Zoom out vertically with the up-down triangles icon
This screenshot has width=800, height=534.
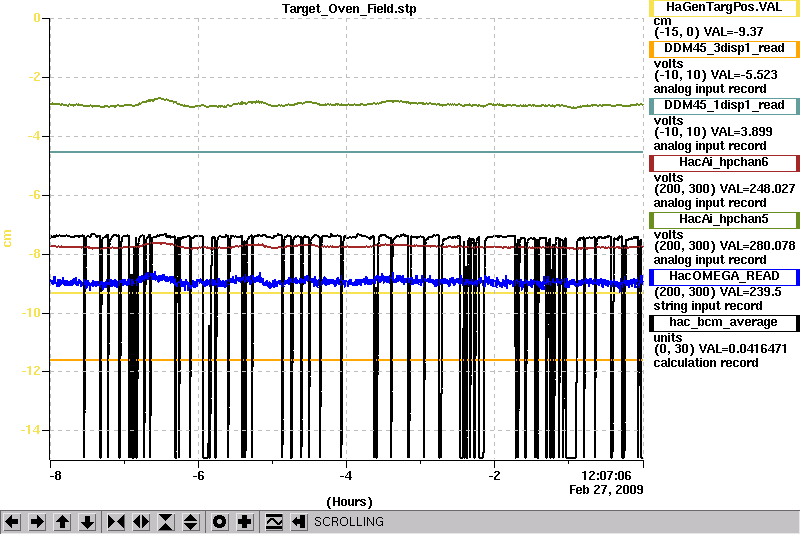(x=191, y=522)
